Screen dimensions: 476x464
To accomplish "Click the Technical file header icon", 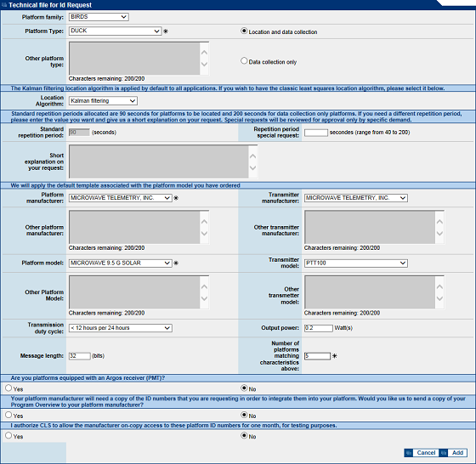I will (x=4, y=5).
